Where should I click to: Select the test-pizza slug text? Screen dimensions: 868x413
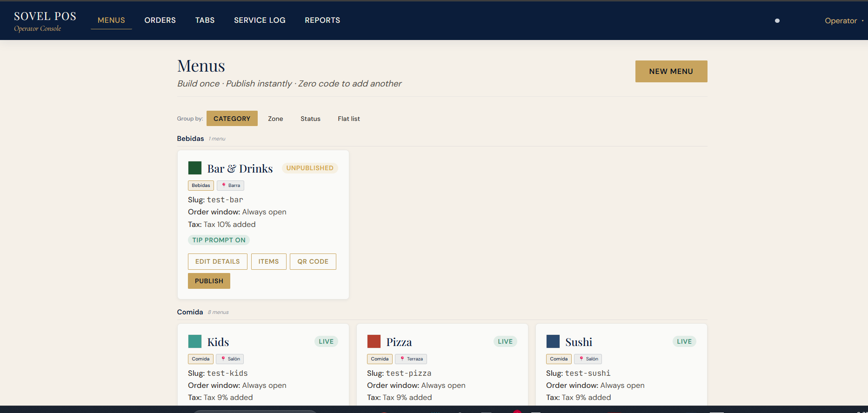tap(408, 373)
